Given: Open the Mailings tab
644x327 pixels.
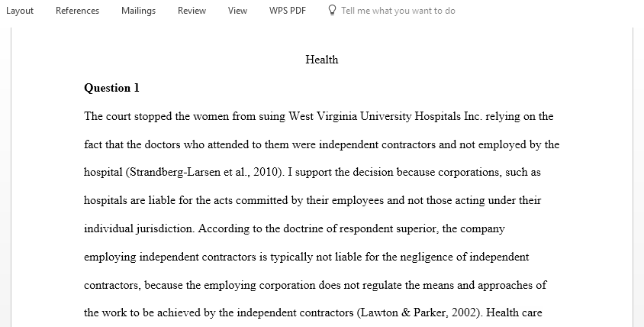Looking at the screenshot, I should [x=138, y=11].
